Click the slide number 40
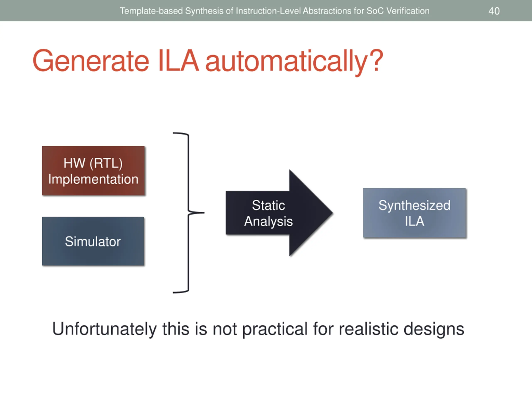This screenshot has width=532, height=399. point(494,11)
